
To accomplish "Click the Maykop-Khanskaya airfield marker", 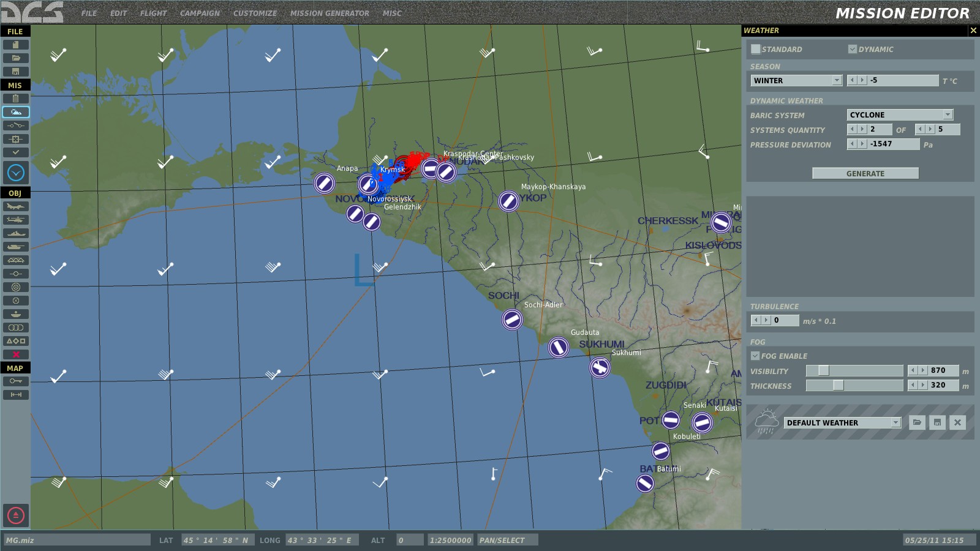I will (508, 201).
